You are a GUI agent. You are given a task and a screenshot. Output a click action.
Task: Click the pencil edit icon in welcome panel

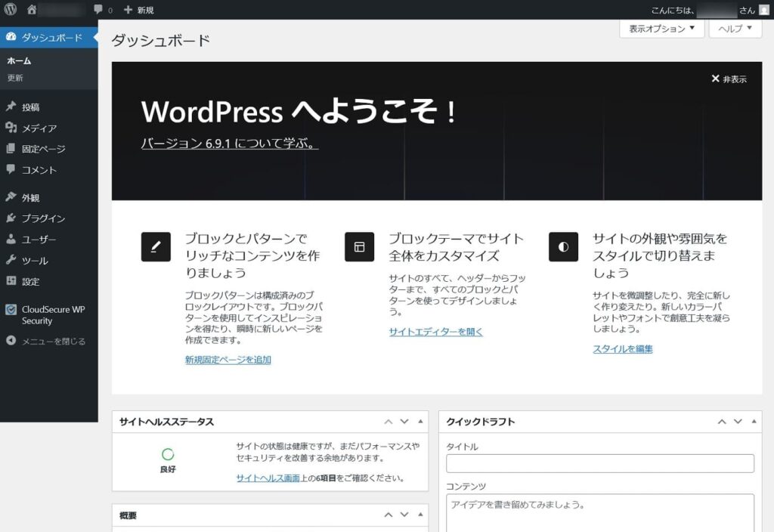(x=156, y=247)
